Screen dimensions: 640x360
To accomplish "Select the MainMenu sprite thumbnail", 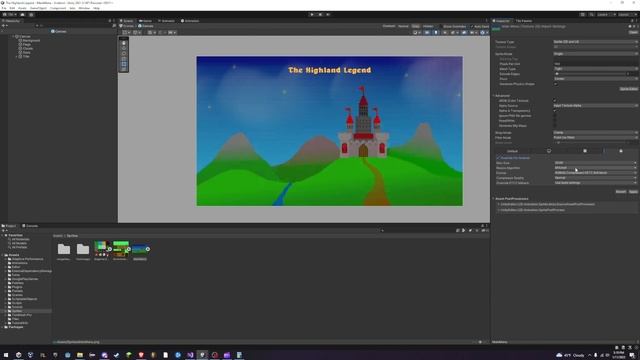I will coord(140,249).
